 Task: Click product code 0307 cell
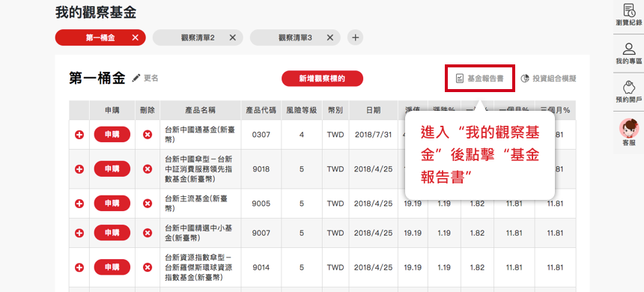(x=261, y=134)
